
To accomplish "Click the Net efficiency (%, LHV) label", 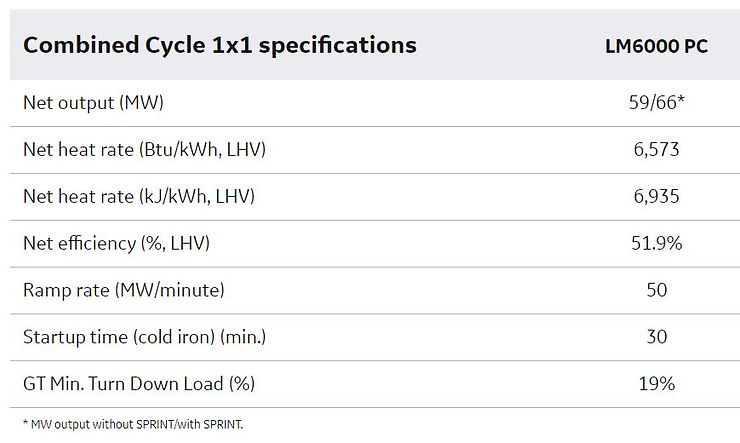I will pos(116,243).
